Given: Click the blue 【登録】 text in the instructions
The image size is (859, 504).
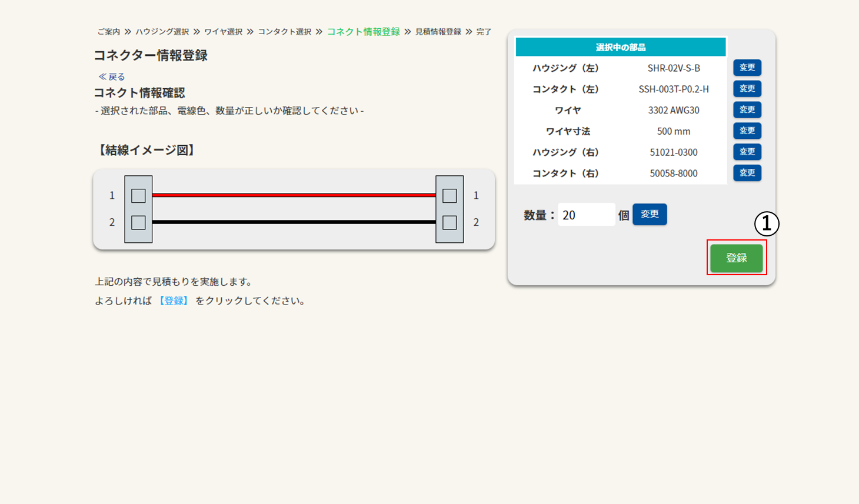Looking at the screenshot, I should (174, 301).
